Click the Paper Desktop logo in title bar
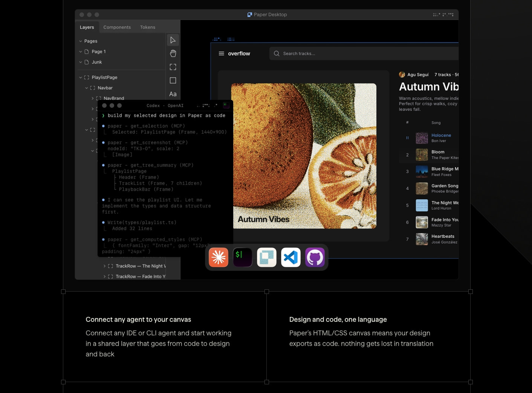532x393 pixels. [x=249, y=15]
